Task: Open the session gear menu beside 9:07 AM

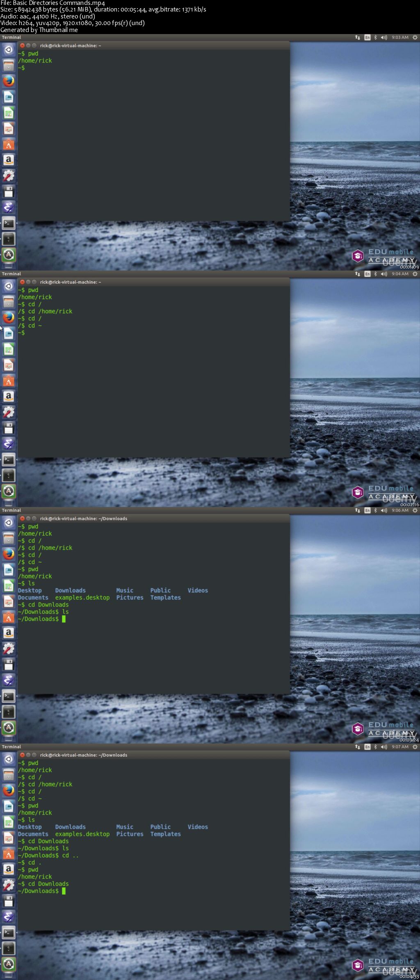Action: click(x=415, y=747)
